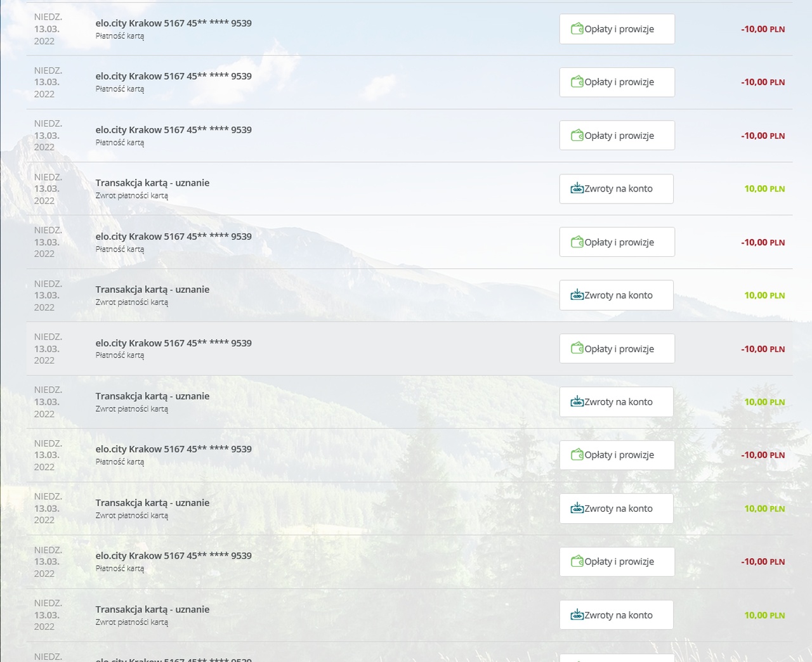Click refund icon in second Zwroty na konto button
The height and width of the screenshot is (662, 812).
tap(577, 295)
